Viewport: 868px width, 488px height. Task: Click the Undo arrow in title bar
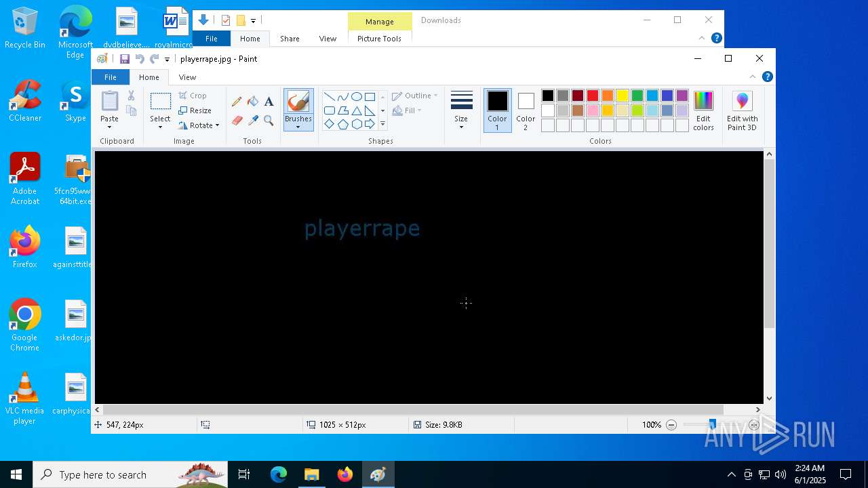140,59
